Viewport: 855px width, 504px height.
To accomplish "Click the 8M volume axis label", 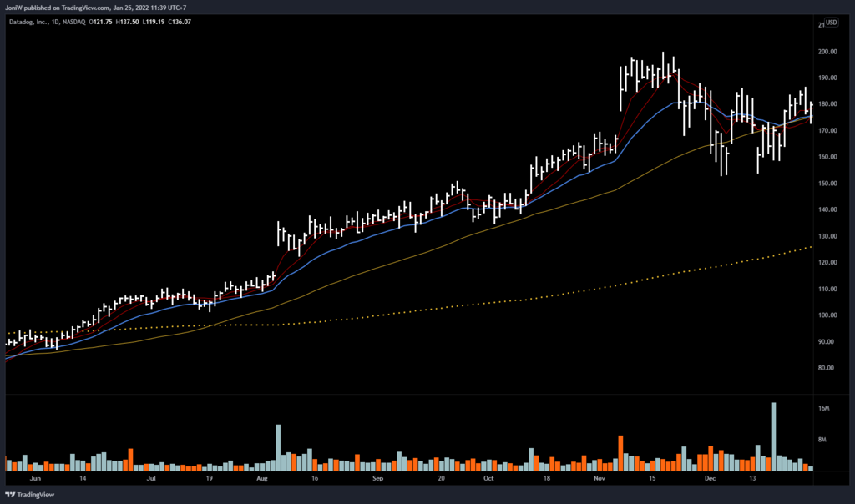I will pos(823,440).
